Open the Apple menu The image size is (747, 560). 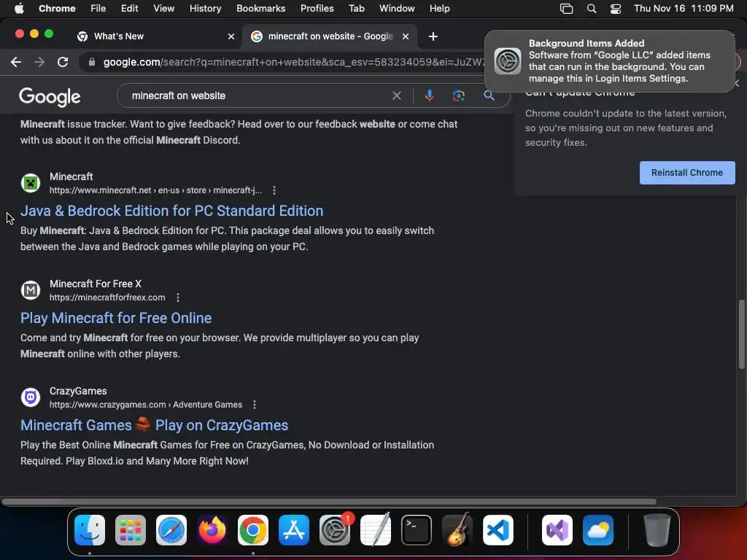(19, 9)
